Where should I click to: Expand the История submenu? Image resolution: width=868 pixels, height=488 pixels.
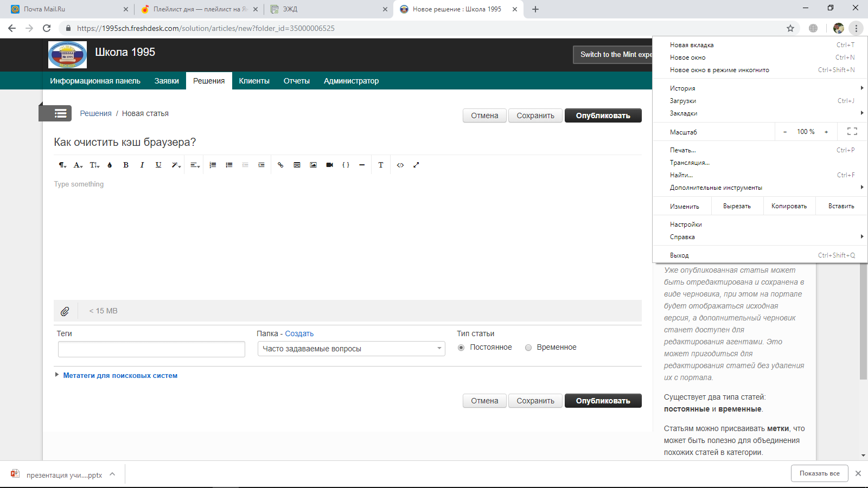tap(760, 88)
